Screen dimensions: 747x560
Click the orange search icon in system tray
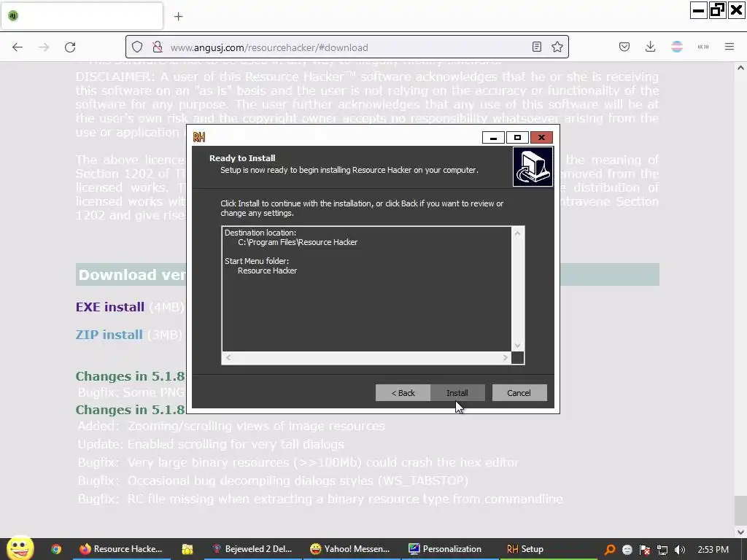609,550
